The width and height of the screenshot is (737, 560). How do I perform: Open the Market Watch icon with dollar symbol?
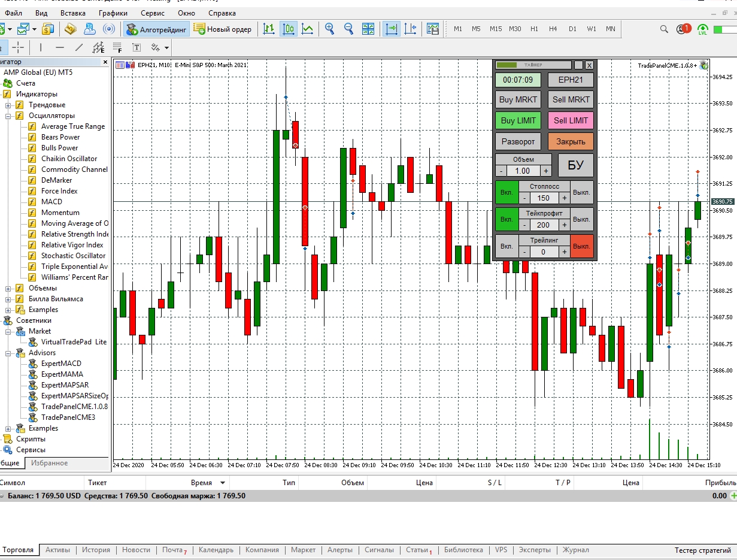pos(48,29)
